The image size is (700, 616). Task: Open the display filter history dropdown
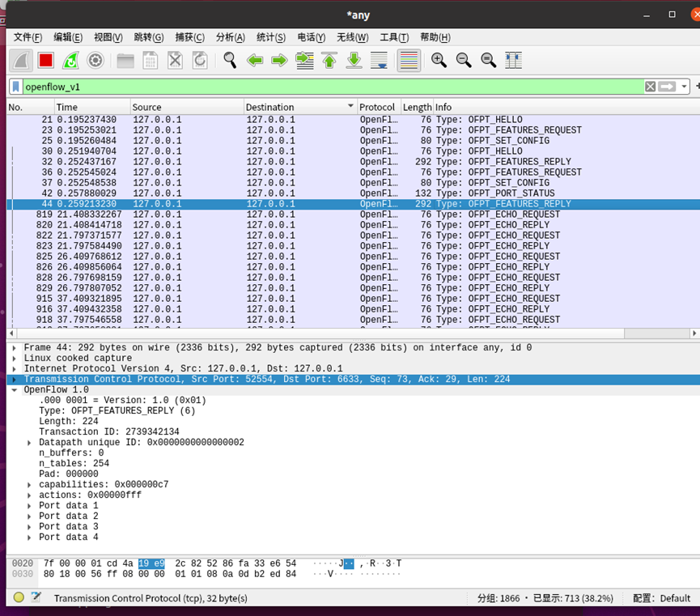(684, 87)
